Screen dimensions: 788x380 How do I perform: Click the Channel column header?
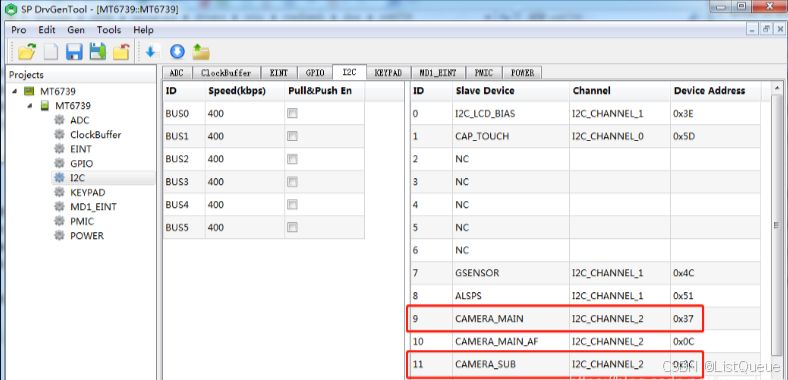coord(620,91)
